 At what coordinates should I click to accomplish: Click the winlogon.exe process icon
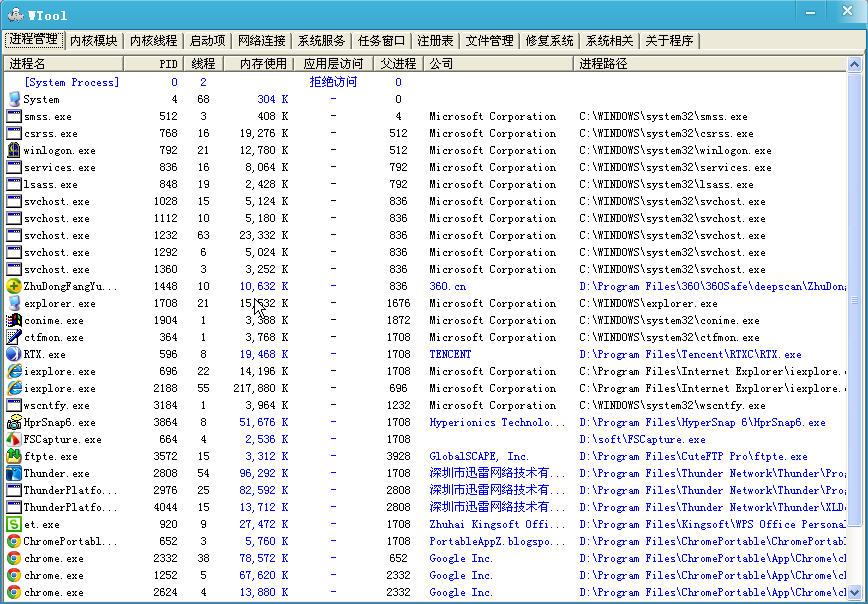(x=14, y=151)
